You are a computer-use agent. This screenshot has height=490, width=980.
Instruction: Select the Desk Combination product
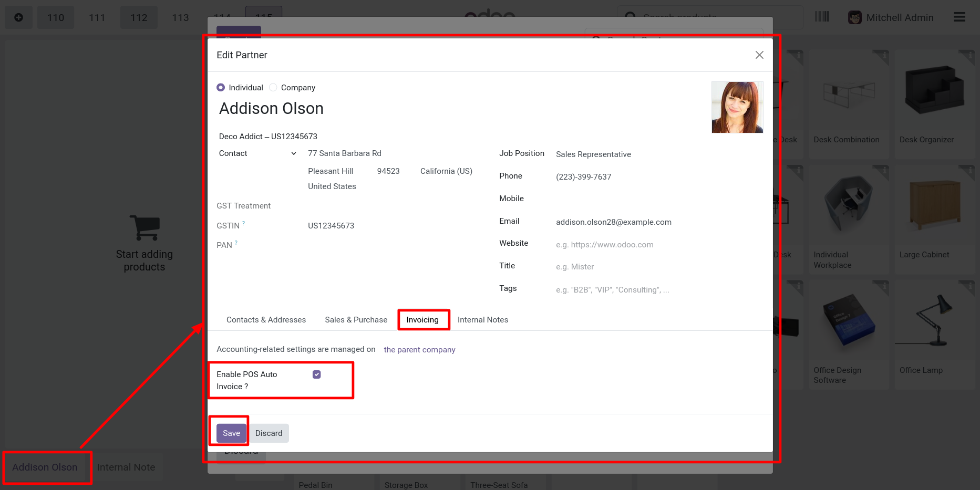(849, 104)
